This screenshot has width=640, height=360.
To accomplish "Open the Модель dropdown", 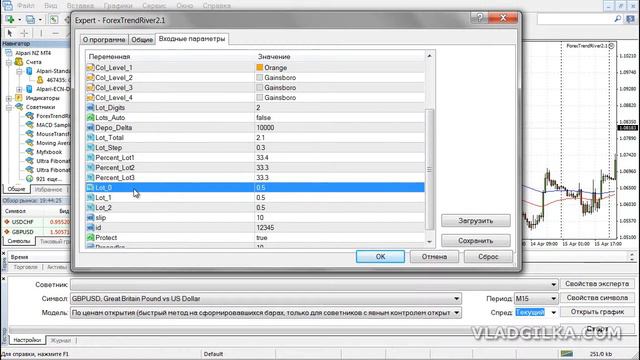I will 456,313.
